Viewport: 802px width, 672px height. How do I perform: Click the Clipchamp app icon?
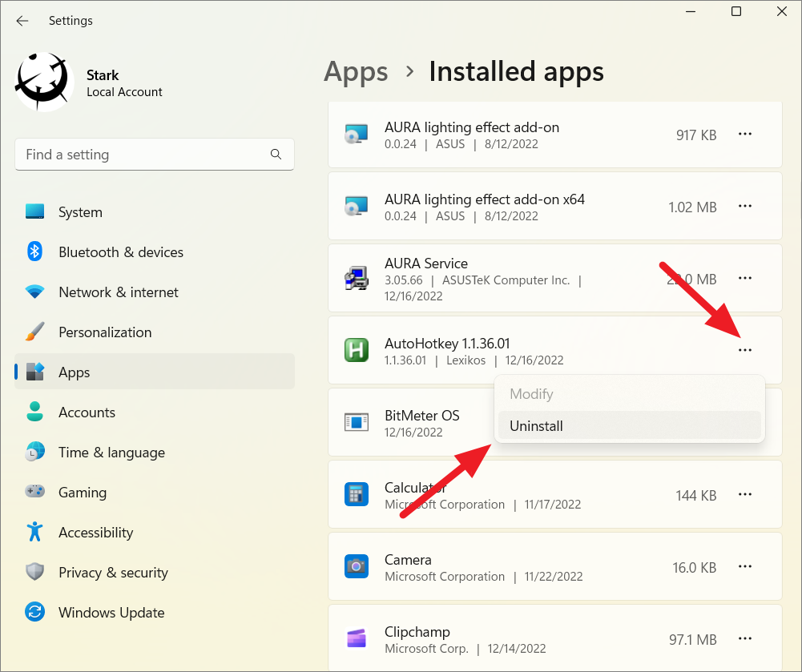(x=357, y=638)
